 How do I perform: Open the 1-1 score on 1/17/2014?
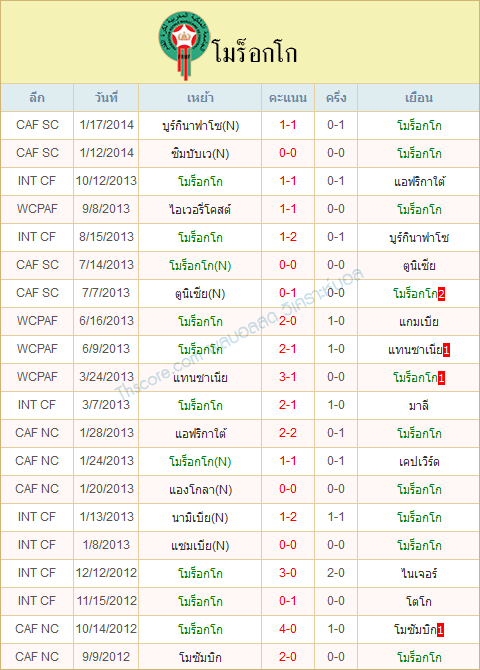click(288, 125)
